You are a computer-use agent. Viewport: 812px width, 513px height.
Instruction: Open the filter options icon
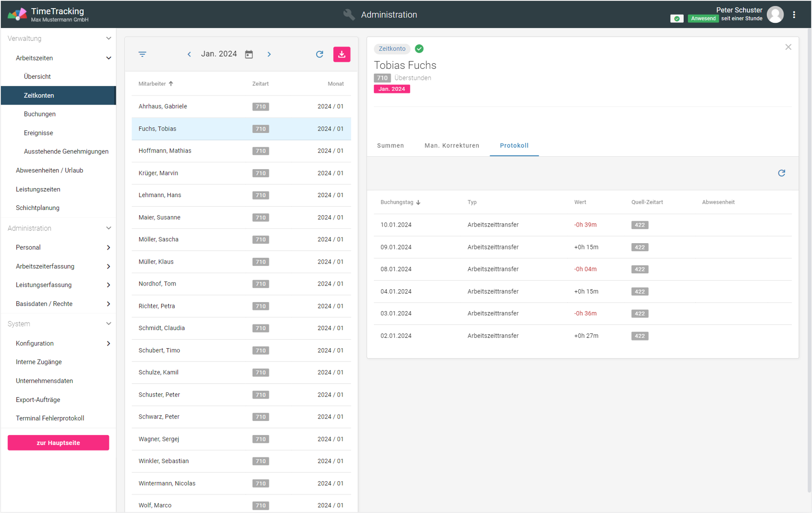[x=142, y=54]
